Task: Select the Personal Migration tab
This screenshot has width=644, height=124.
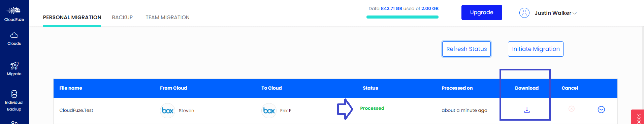Action: pyautogui.click(x=72, y=18)
